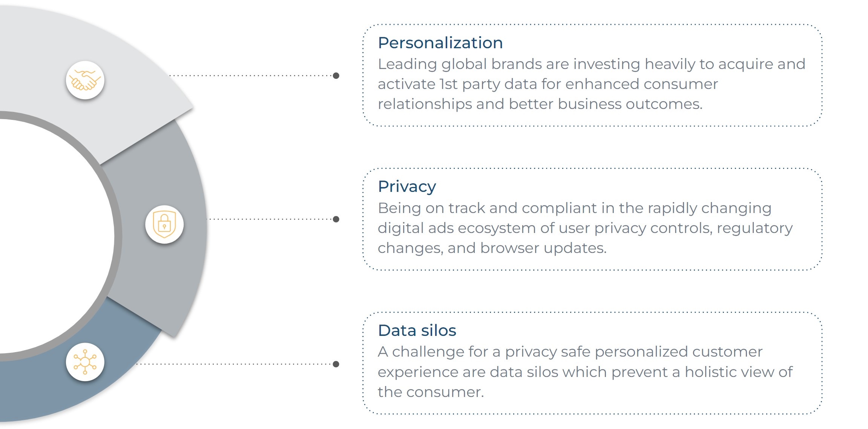Click the connector dot next to Data silos box

[336, 364]
